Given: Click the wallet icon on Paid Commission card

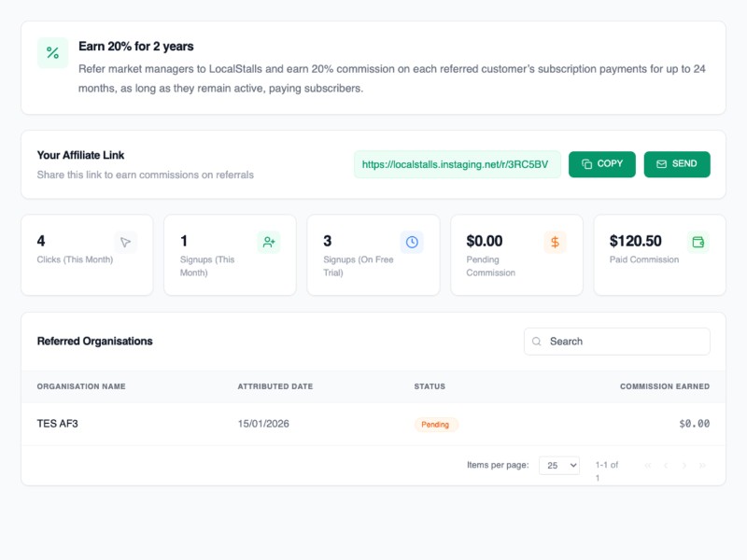Looking at the screenshot, I should pos(698,243).
